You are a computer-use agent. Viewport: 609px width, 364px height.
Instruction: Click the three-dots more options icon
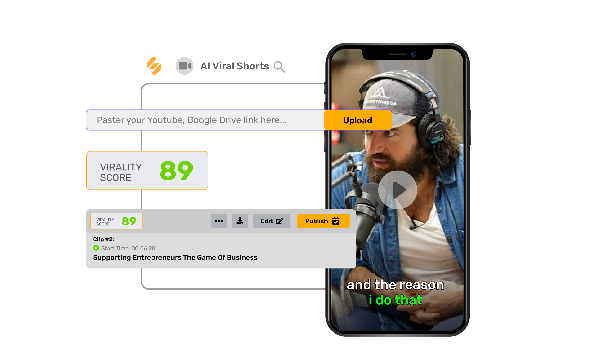click(219, 222)
